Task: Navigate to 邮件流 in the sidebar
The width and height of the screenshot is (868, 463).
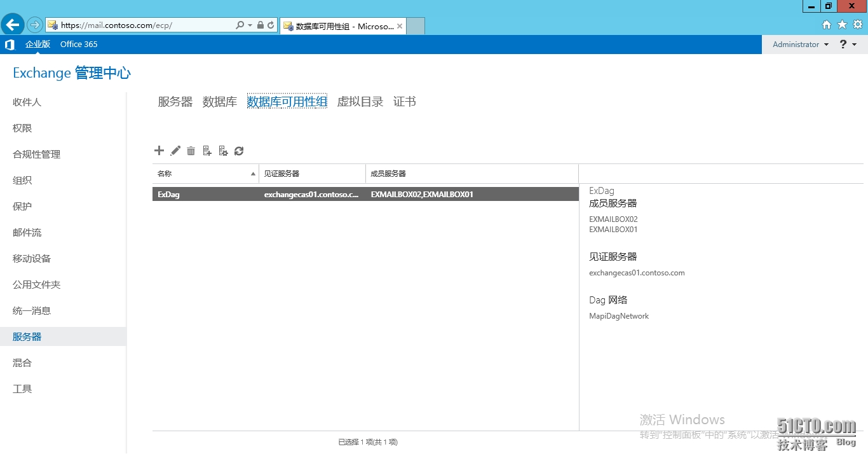Action: pos(27,232)
